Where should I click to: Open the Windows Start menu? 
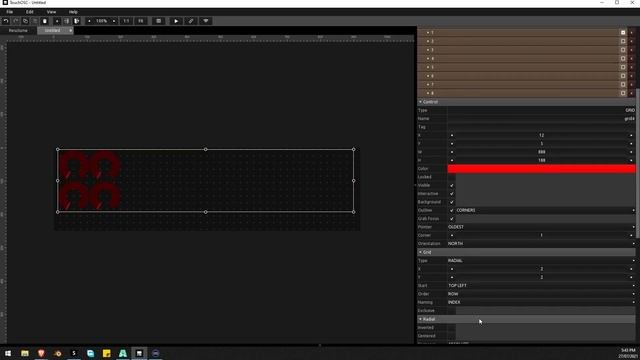(8, 353)
